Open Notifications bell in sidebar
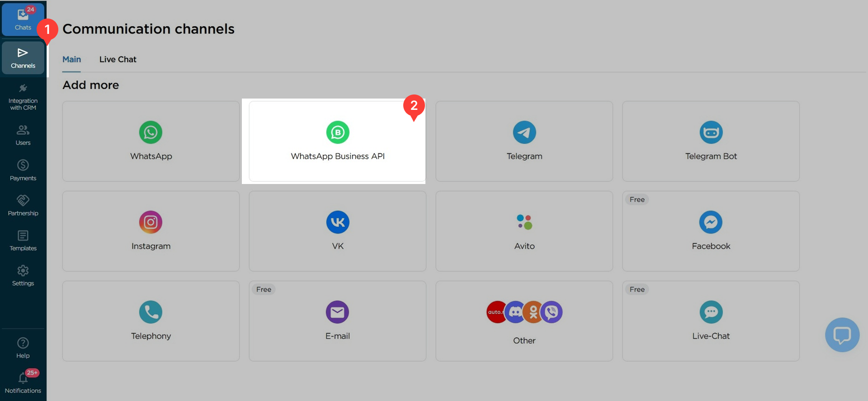Image resolution: width=868 pixels, height=401 pixels. tap(23, 382)
